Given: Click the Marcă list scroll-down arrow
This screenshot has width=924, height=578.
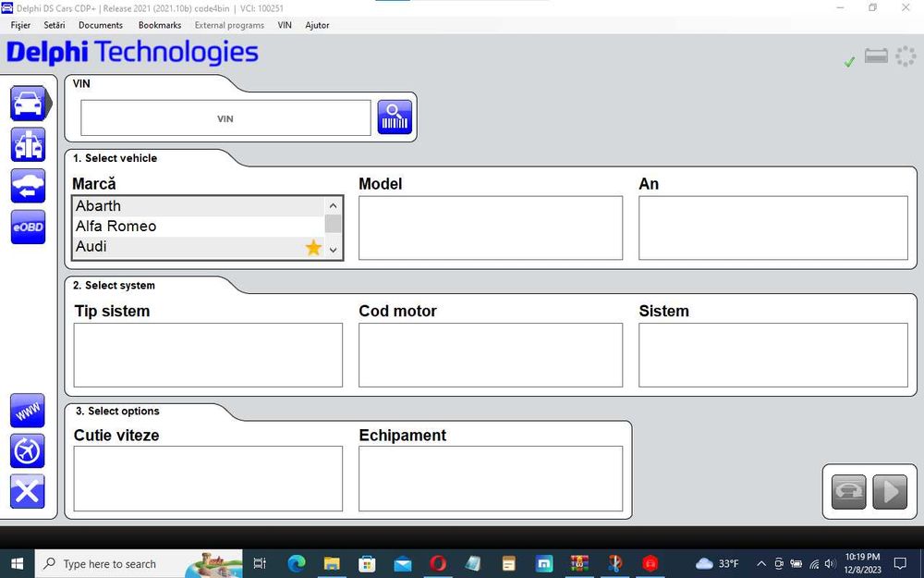Looking at the screenshot, I should click(x=333, y=250).
